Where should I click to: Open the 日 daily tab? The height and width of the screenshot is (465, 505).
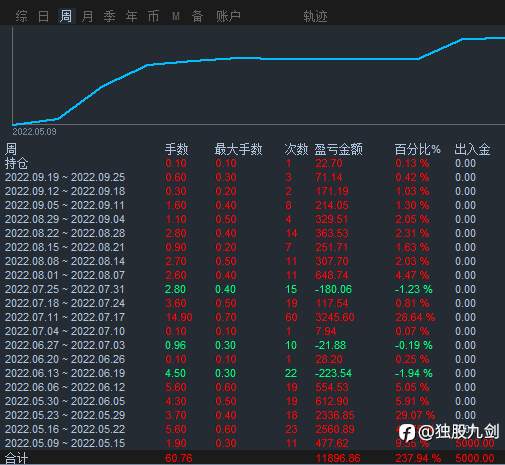pos(44,16)
